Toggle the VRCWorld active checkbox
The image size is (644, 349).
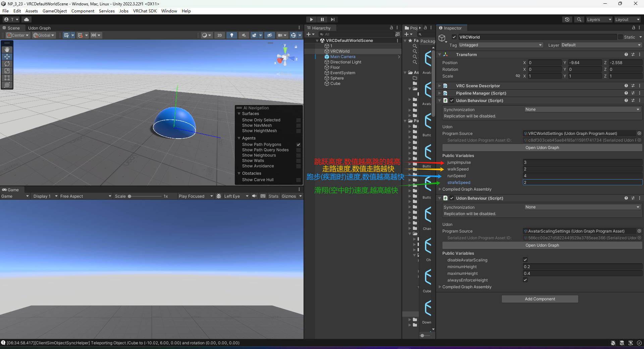coord(454,37)
